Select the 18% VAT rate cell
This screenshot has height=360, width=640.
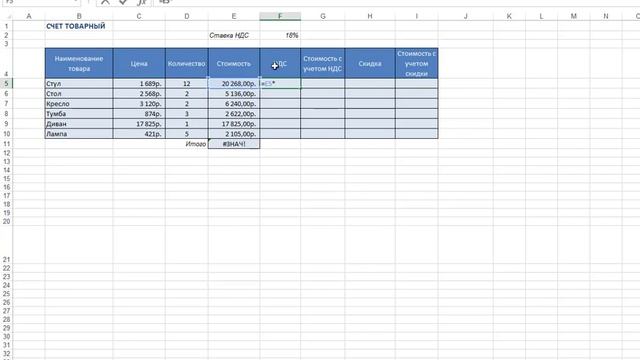[x=280, y=36]
